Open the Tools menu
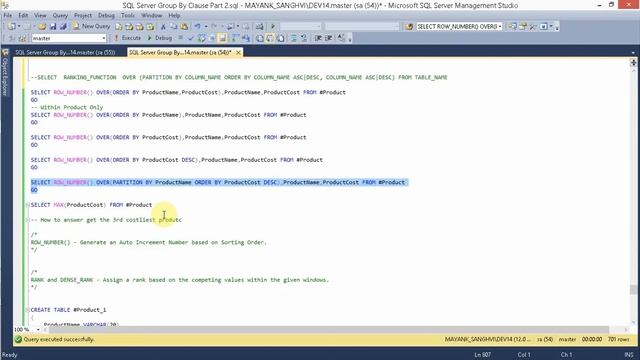Viewport: 640px width, 360px height. (x=128, y=16)
